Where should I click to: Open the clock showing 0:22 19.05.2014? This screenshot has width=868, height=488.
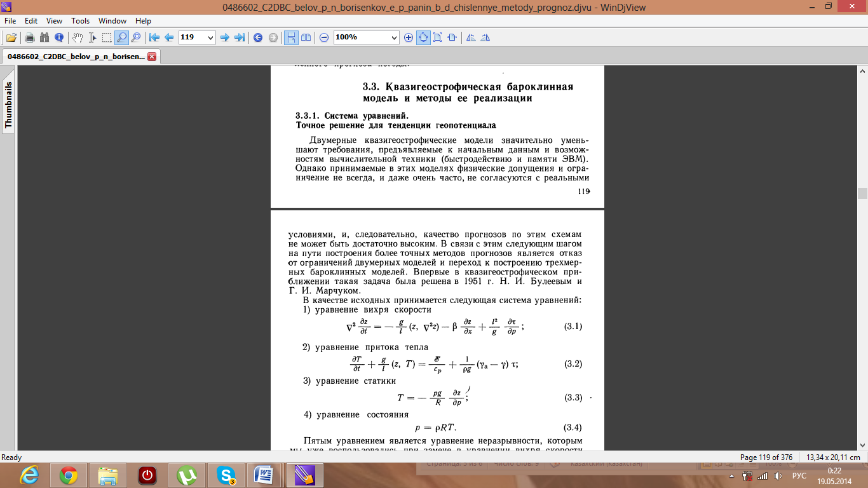834,475
